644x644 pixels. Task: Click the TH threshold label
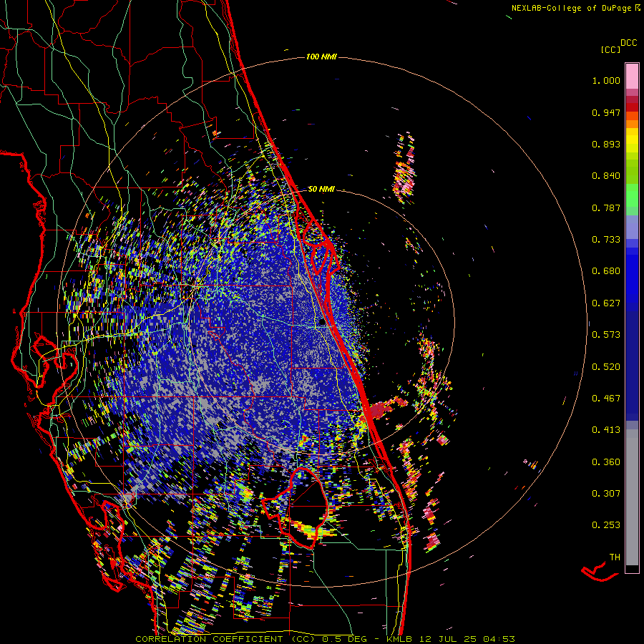(615, 557)
